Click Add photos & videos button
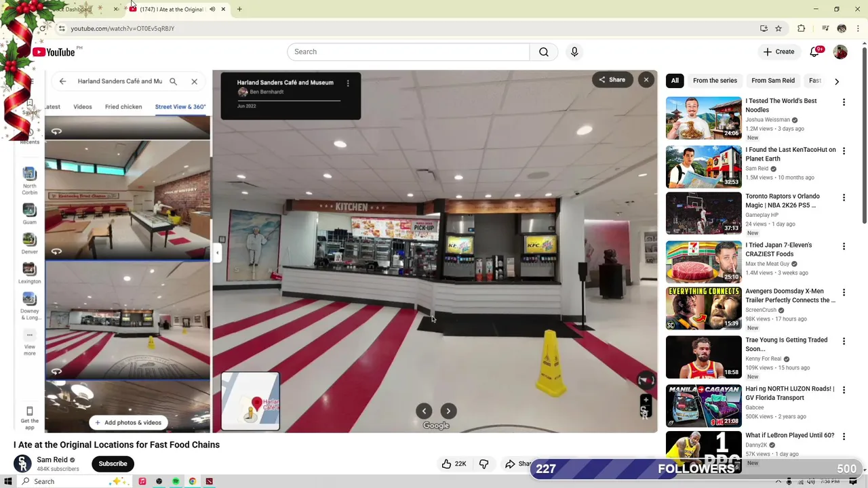 coord(128,423)
